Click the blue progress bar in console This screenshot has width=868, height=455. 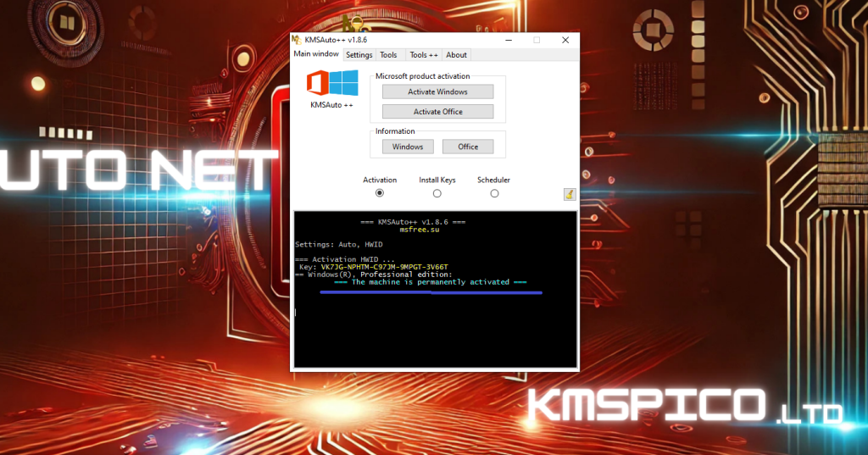pyautogui.click(x=431, y=292)
